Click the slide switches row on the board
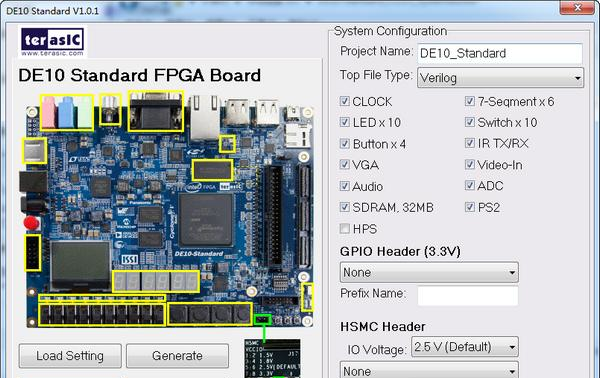The height and width of the screenshot is (378, 600). point(102,314)
